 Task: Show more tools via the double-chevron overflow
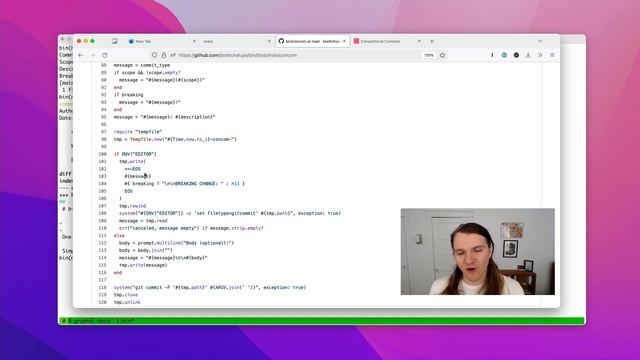click(x=540, y=55)
